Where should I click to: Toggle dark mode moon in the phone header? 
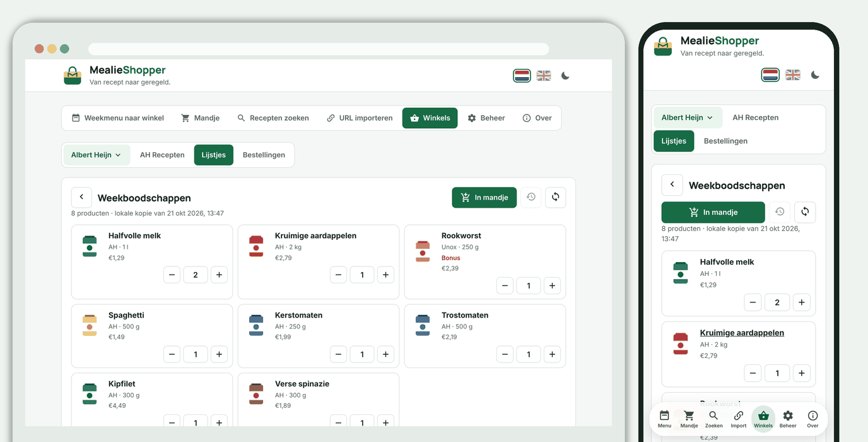coord(815,75)
